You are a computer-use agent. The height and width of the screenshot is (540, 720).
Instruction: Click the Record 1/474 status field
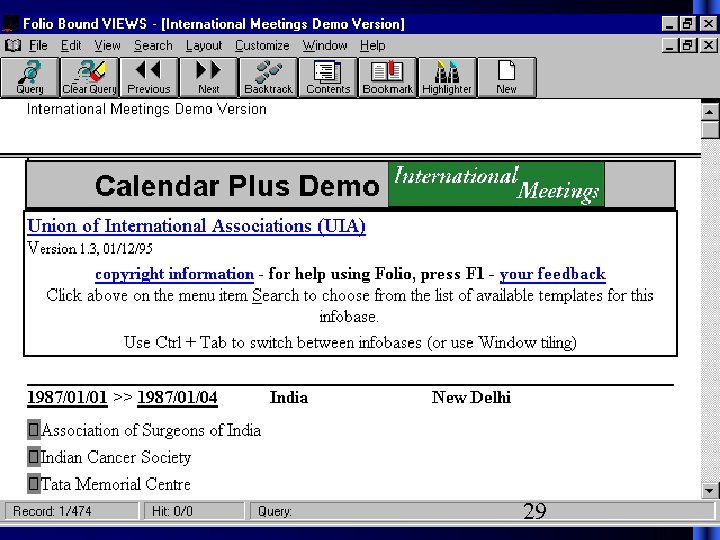[71, 511]
